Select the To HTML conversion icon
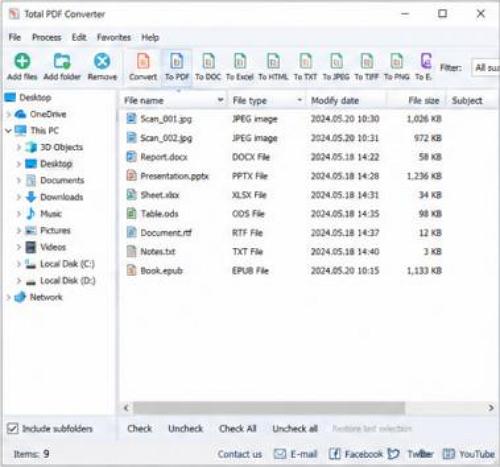Screen dimensions: 500x467 [x=273, y=61]
